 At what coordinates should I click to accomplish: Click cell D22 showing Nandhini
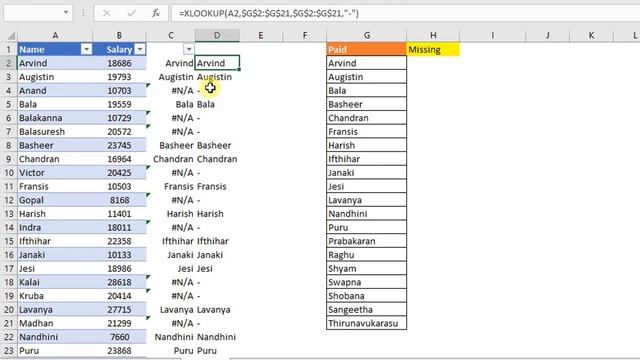pyautogui.click(x=217, y=337)
